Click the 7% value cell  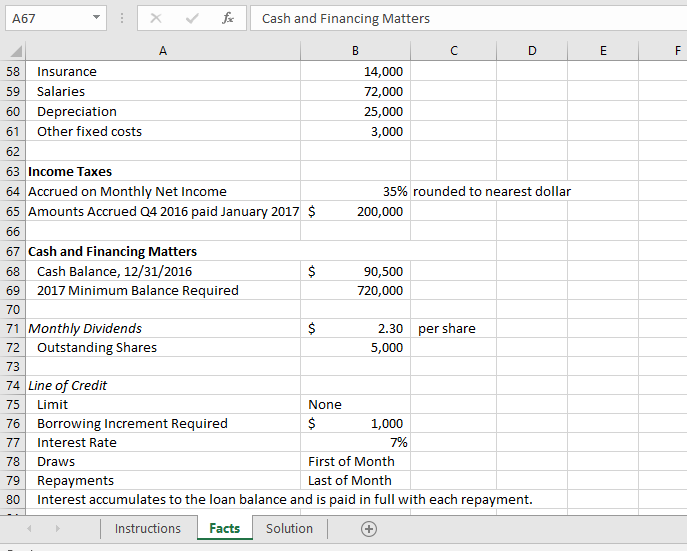point(355,442)
